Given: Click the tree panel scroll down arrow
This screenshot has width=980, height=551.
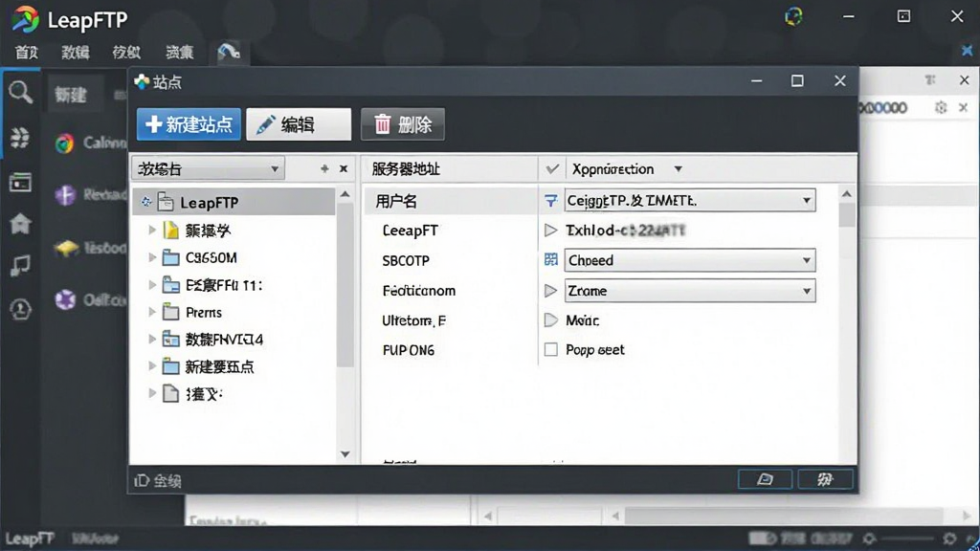Looking at the screenshot, I should click(x=345, y=454).
